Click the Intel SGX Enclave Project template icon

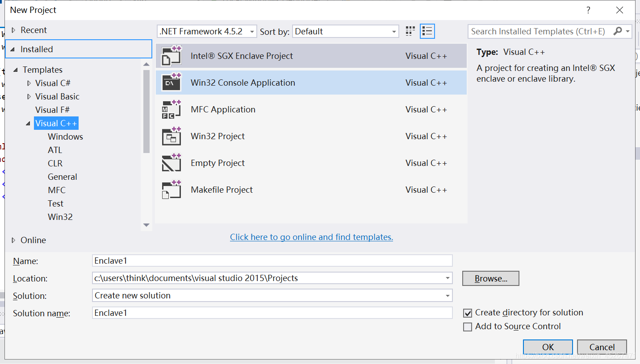[172, 56]
